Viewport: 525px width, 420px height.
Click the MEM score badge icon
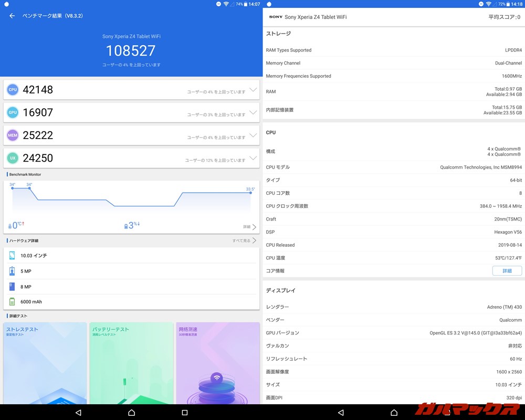13,135
